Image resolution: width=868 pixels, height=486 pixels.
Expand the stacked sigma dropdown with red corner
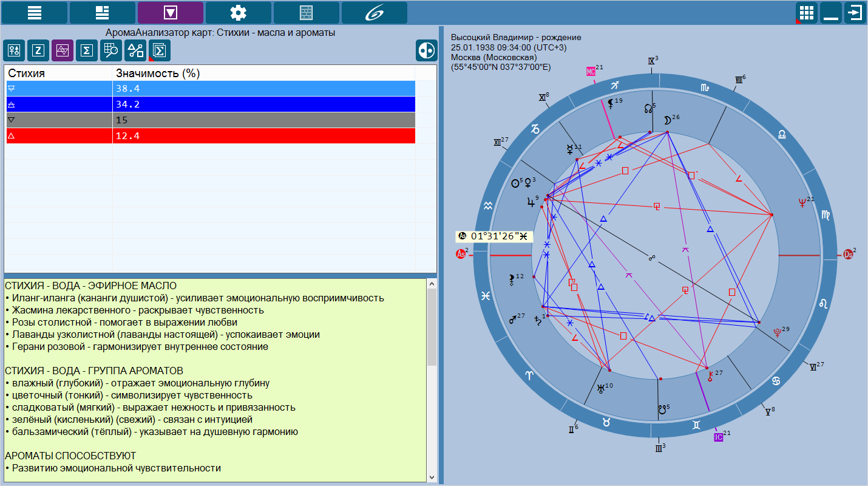click(x=160, y=51)
